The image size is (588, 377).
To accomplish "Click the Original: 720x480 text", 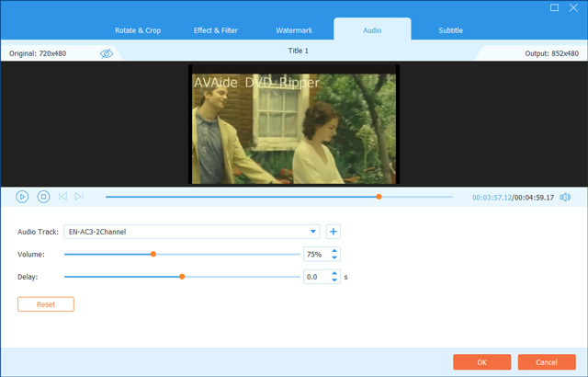I will (x=38, y=53).
